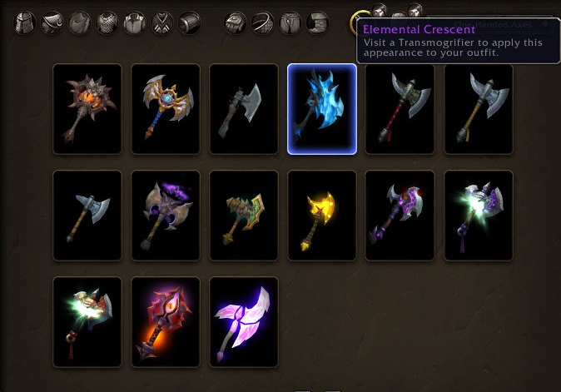
Task: Select the Chest chainmail slot icon
Action: click(107, 22)
